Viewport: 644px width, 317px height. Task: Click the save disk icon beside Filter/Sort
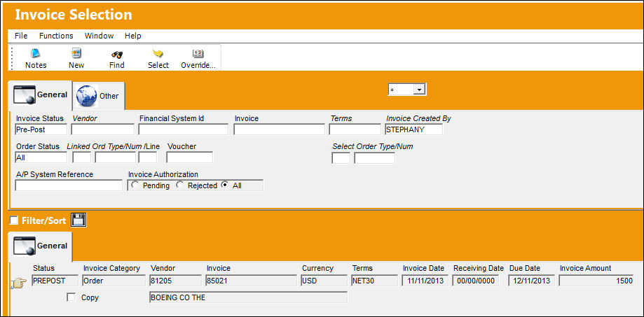pyautogui.click(x=78, y=220)
